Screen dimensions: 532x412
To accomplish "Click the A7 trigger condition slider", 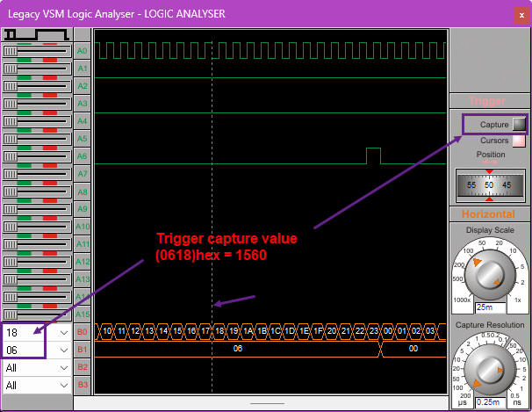I will pos(37,174).
